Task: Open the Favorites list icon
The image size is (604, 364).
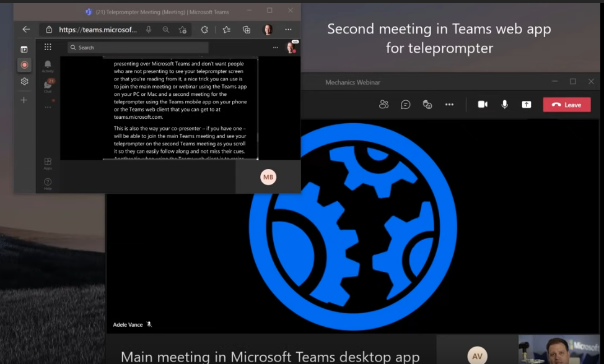Action: pos(227,30)
